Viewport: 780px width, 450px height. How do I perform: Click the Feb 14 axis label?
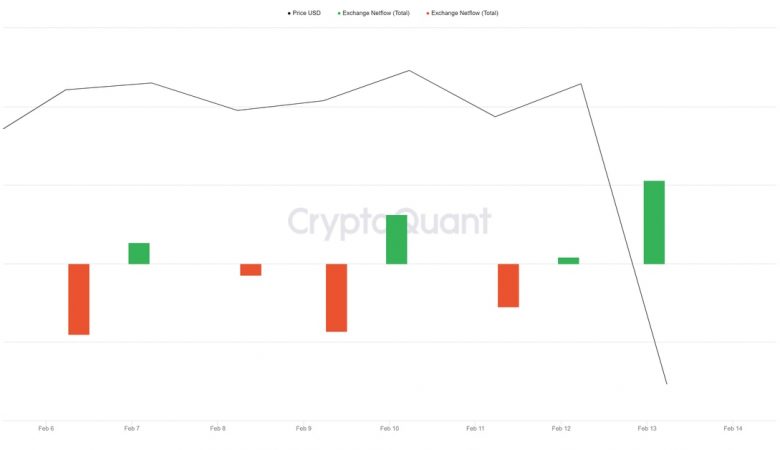(733, 428)
